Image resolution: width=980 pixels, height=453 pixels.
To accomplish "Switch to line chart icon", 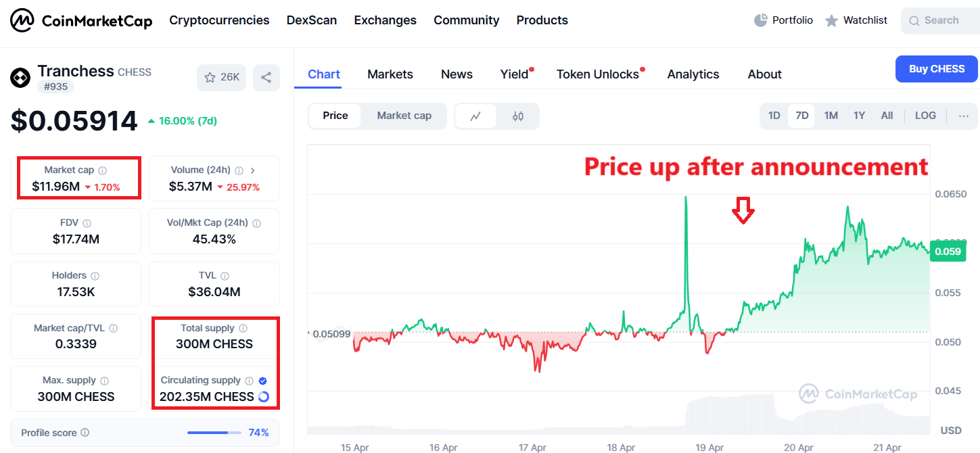I will tap(475, 116).
